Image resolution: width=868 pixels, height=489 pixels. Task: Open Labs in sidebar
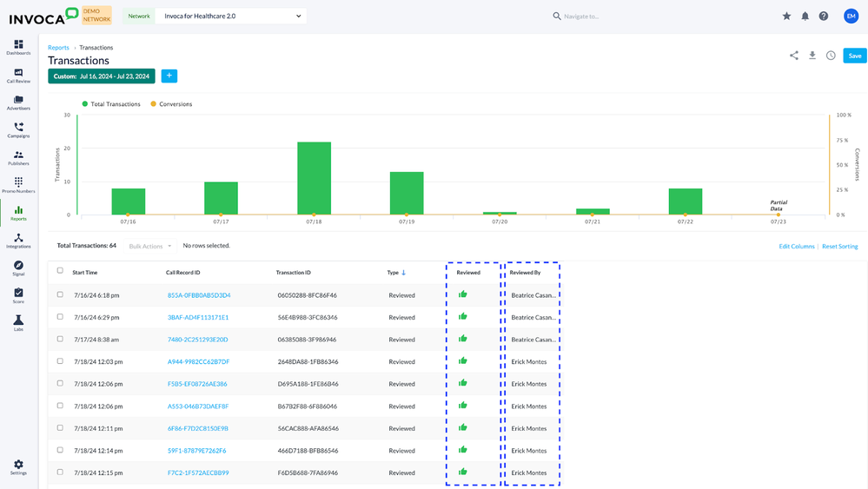pos(18,324)
